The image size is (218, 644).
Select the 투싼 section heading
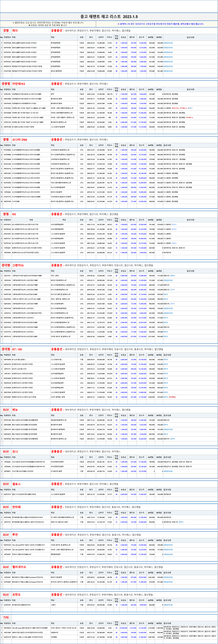15,535
